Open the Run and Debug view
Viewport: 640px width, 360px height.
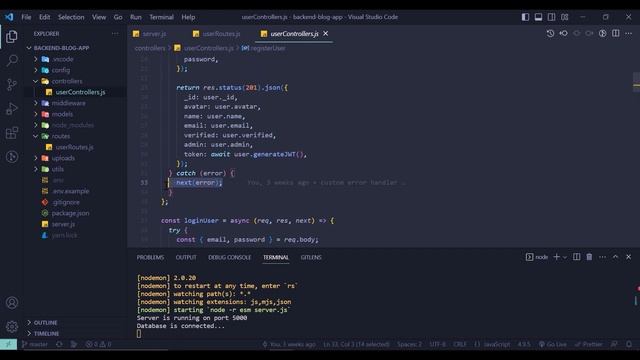(12, 109)
